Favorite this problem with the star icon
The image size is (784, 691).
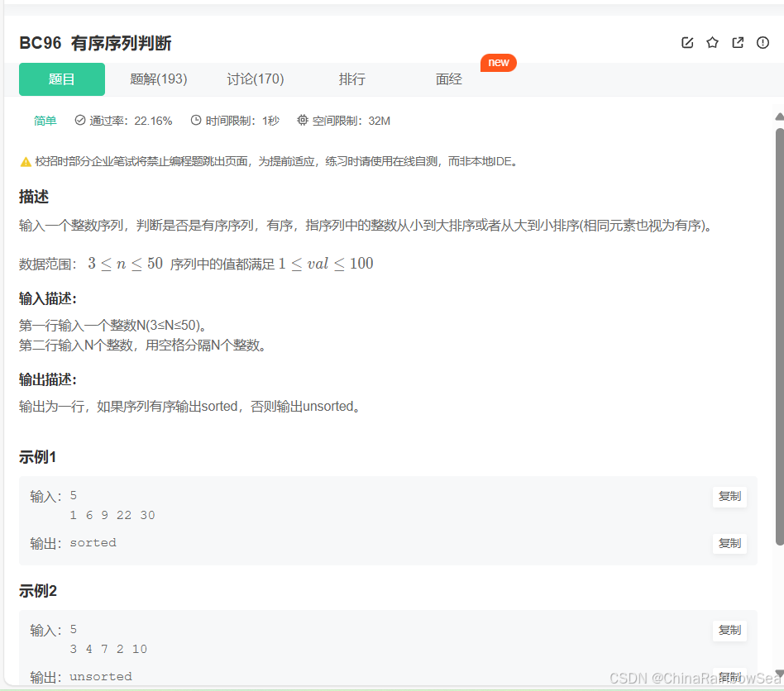[712, 43]
